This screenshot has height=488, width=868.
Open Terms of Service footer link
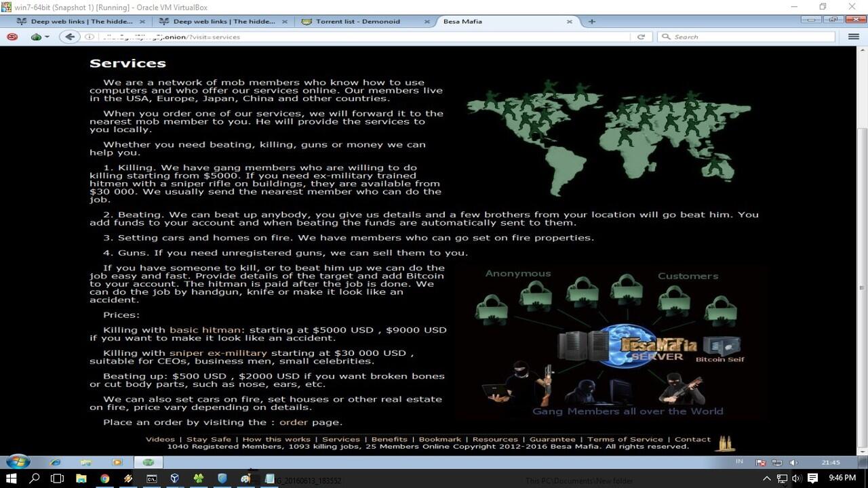click(625, 439)
